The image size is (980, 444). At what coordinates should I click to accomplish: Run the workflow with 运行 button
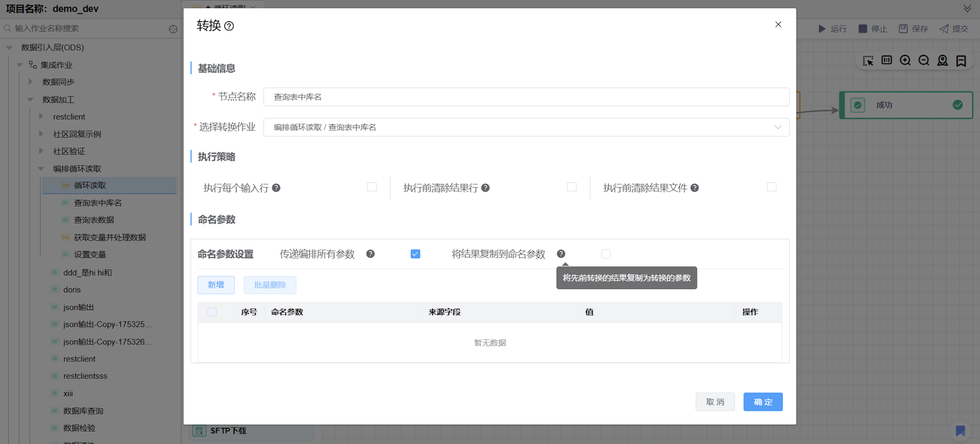point(833,29)
